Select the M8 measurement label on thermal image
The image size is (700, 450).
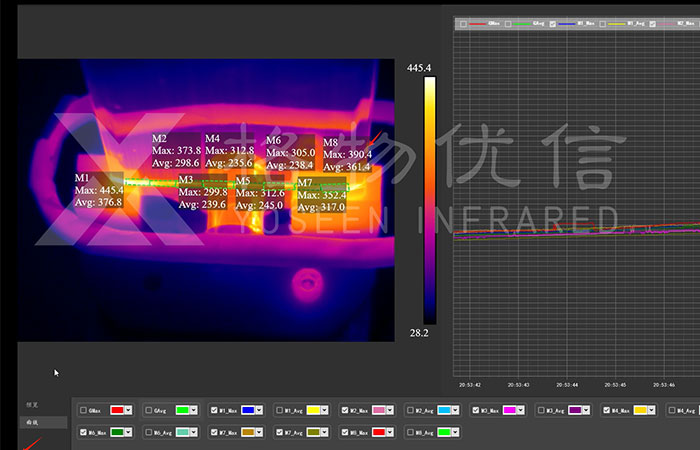coord(330,143)
